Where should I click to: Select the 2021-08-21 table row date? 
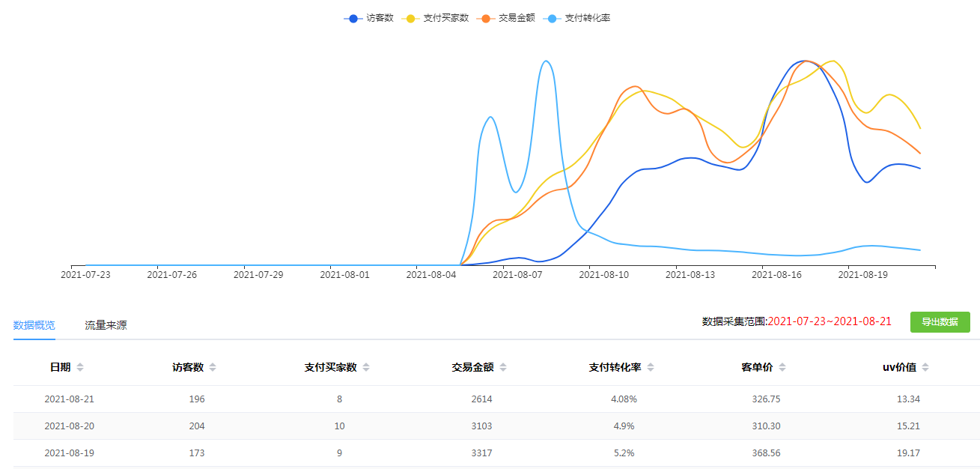click(x=70, y=399)
